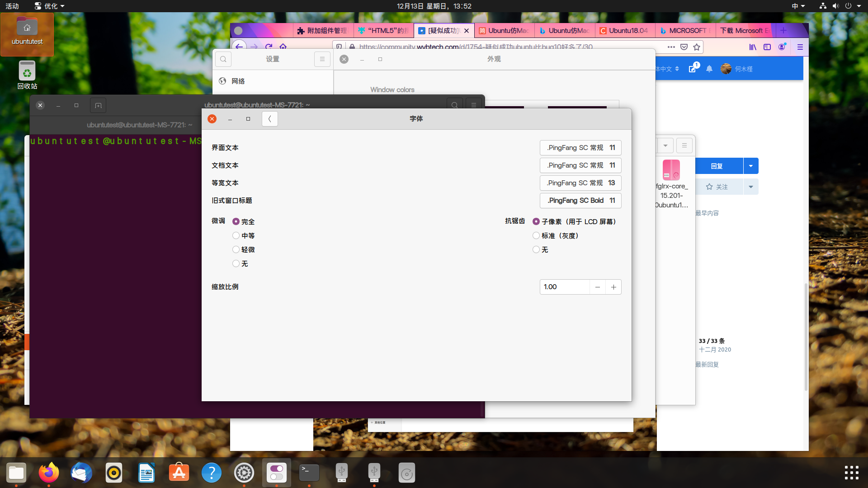Open the Thunderbird mail icon in dock
This screenshot has height=488, width=868.
(81, 473)
